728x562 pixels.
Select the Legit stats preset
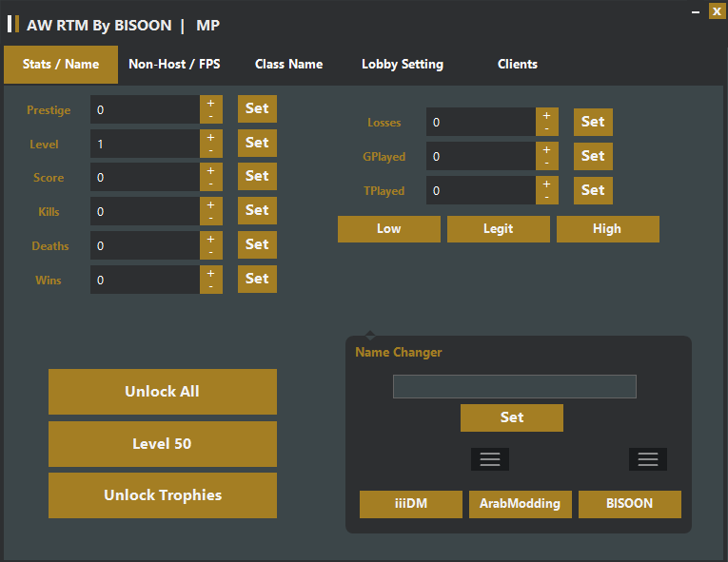[x=499, y=229]
